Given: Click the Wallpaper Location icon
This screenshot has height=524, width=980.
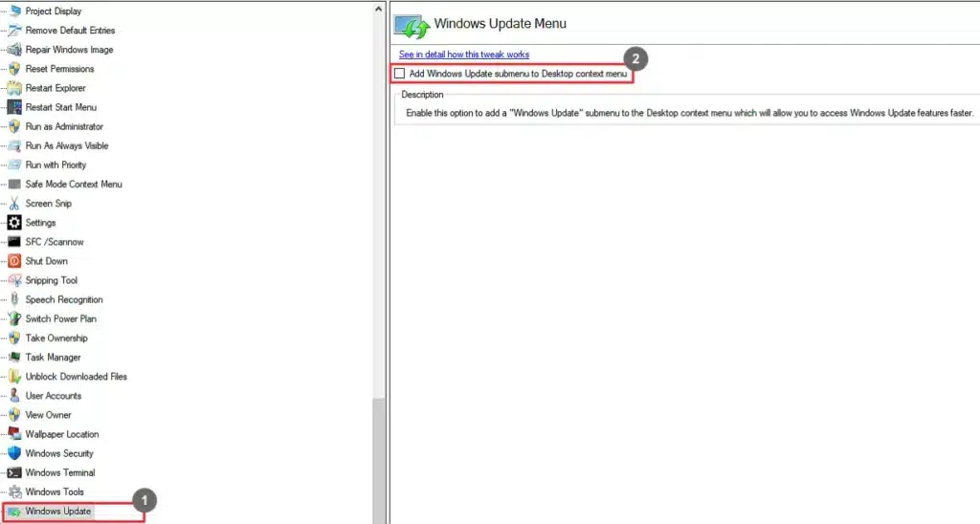Looking at the screenshot, I should 14,434.
